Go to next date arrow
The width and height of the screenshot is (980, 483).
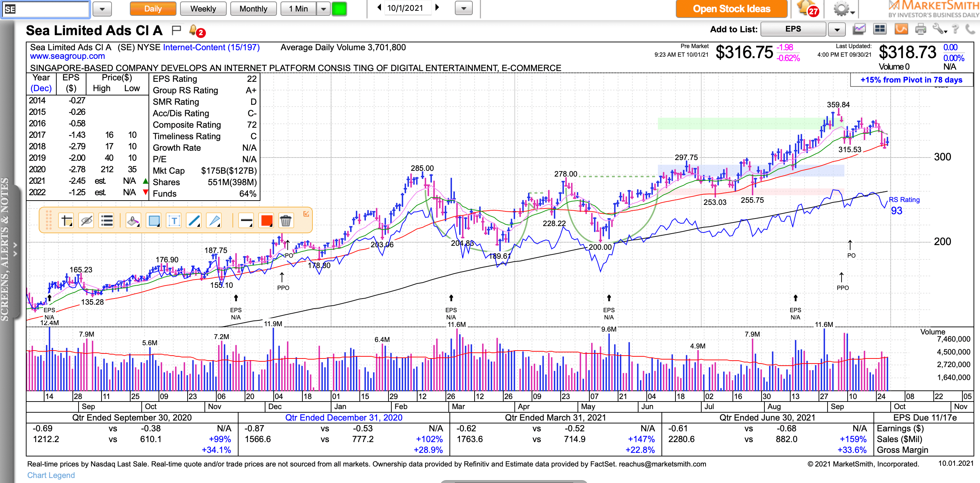click(x=437, y=7)
